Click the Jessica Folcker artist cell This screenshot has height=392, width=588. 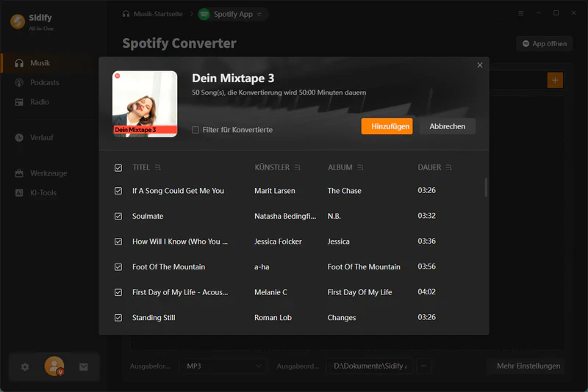click(x=278, y=242)
